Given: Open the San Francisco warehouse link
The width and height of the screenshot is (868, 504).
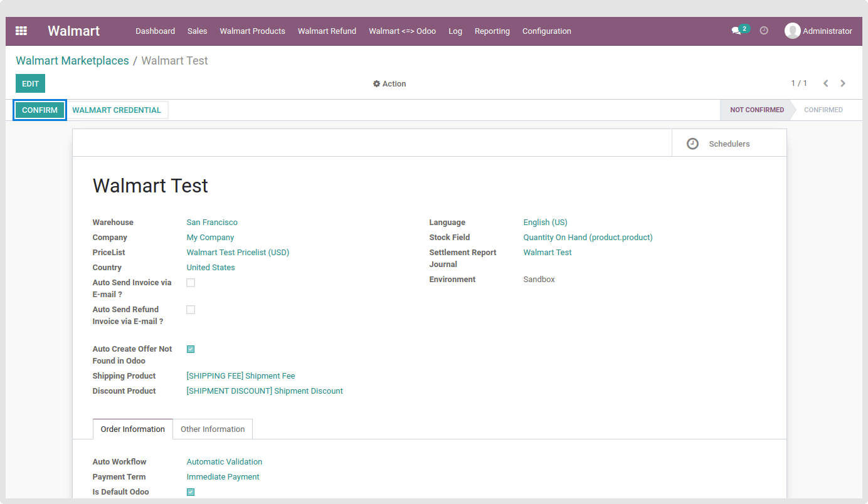Looking at the screenshot, I should [212, 223].
